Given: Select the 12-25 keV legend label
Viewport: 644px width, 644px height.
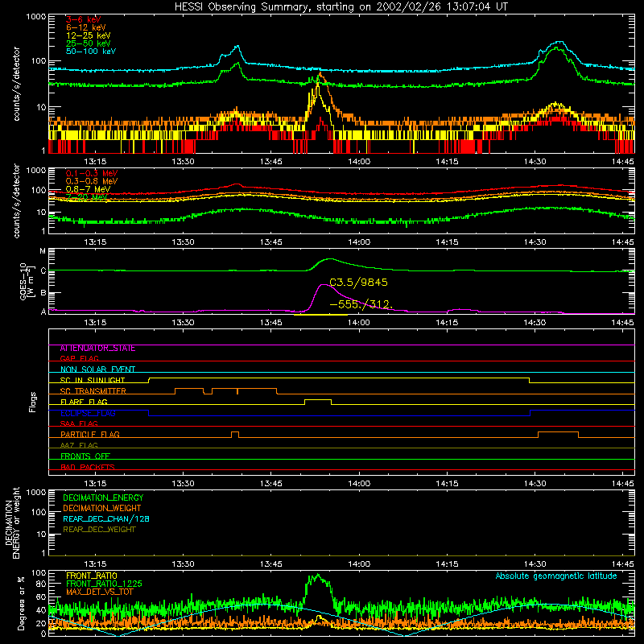Looking at the screenshot, I should pos(89,35).
